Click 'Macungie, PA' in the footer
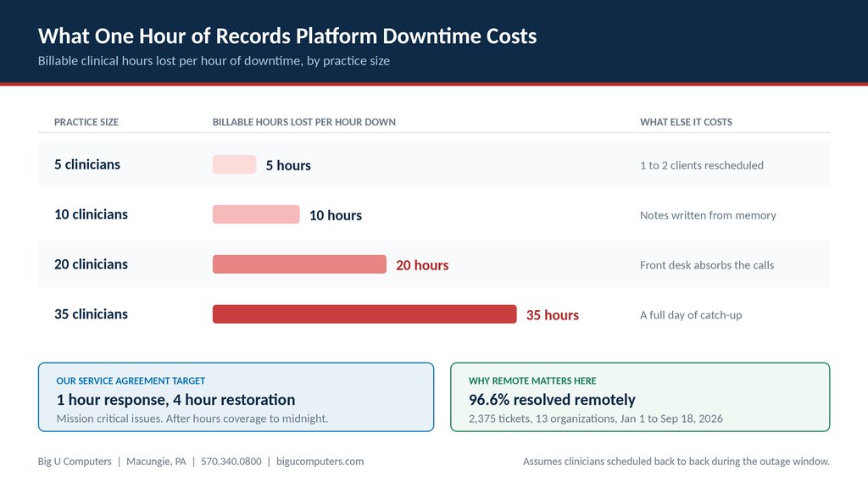The height and width of the screenshot is (488, 868). pos(156,461)
